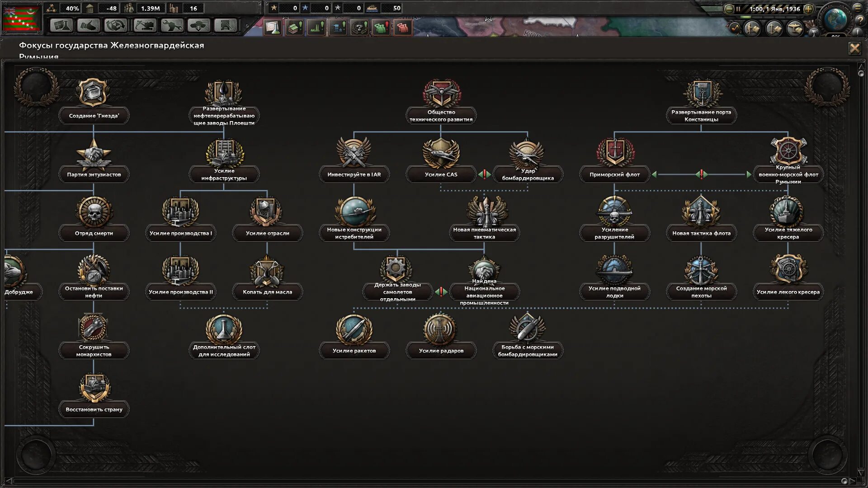Image resolution: width=868 pixels, height=488 pixels.
Task: Increase game speed with plus button
Action: point(809,9)
